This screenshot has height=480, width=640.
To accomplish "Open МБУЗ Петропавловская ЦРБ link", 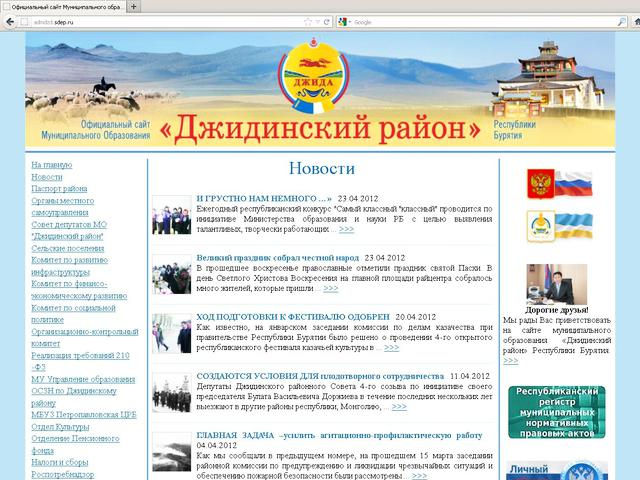I will (x=84, y=415).
